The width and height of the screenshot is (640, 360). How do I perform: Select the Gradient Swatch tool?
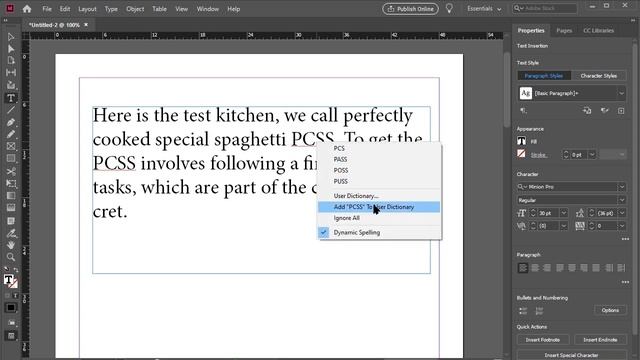(x=11, y=196)
